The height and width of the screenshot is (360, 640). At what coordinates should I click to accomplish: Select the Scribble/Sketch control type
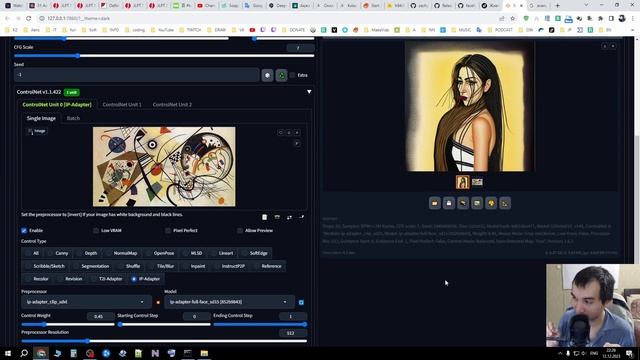coord(44,266)
